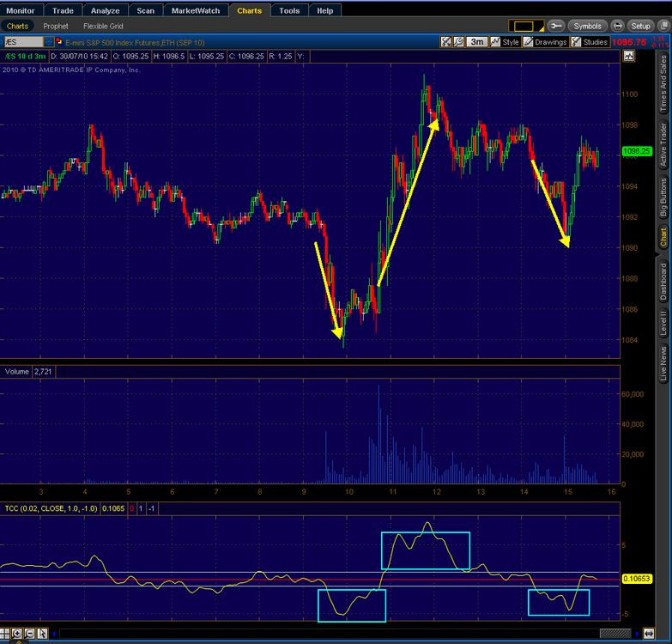
Task: Select the Chart side panel tab
Action: click(663, 237)
